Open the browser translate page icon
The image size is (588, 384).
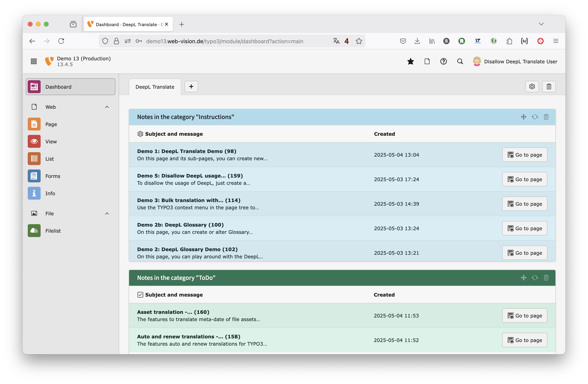tap(336, 41)
